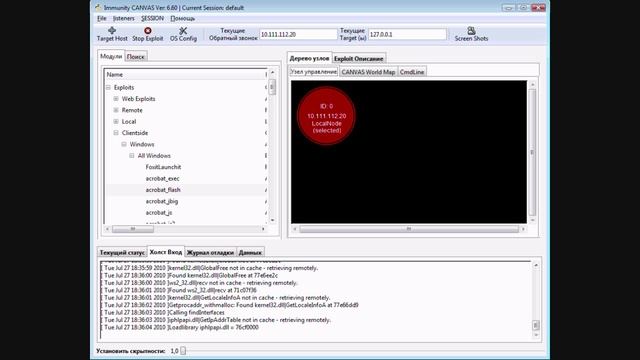Maximize the CANVAS window

523,7
